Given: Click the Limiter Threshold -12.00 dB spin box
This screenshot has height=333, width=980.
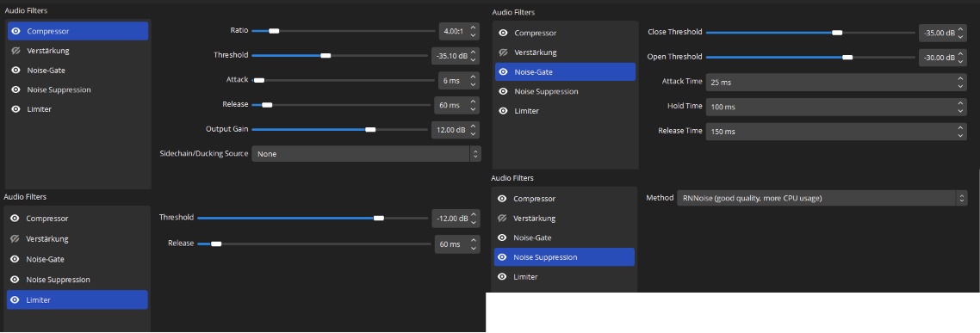Looking at the screenshot, I should coord(456,218).
